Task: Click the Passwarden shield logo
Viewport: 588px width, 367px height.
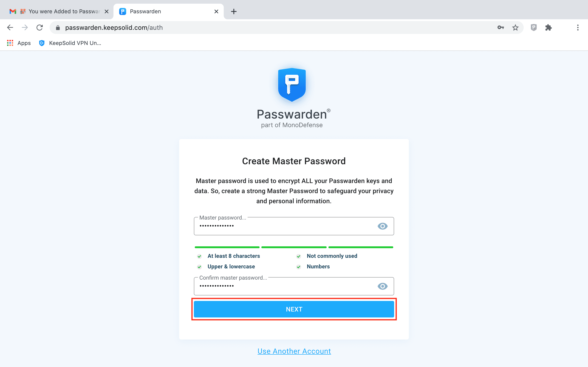Action: [292, 85]
